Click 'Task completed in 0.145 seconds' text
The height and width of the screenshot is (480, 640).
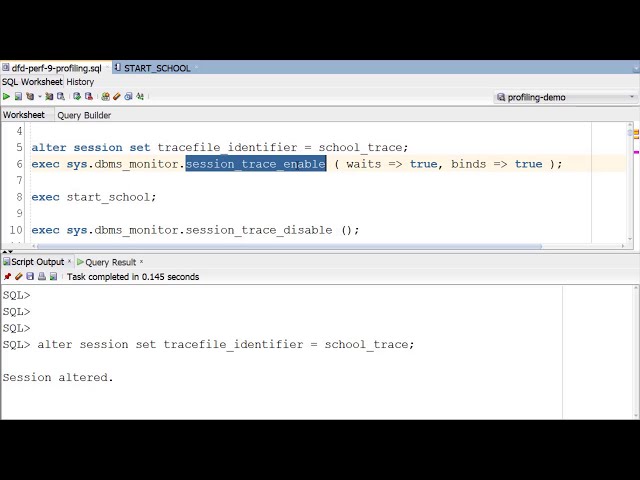(x=133, y=277)
